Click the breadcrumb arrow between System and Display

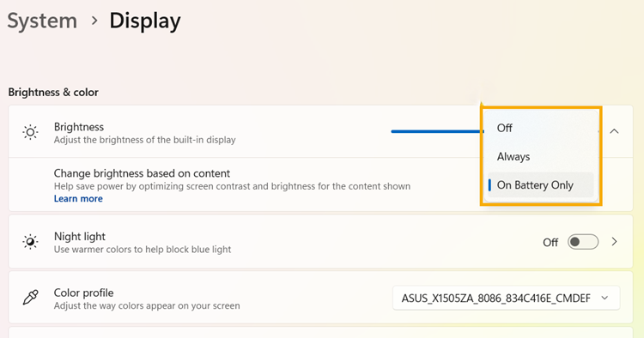coord(94,20)
